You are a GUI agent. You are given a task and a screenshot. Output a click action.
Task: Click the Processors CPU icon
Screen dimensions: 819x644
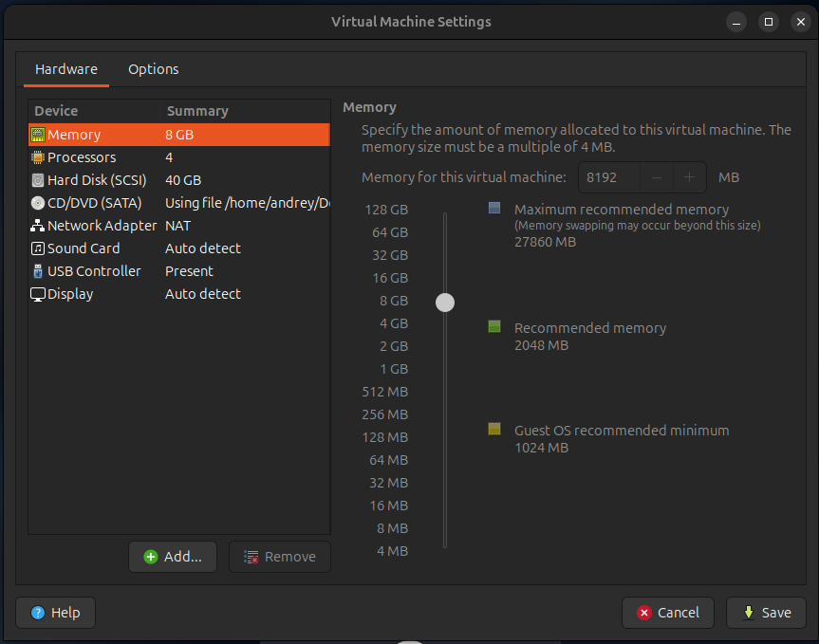38,157
